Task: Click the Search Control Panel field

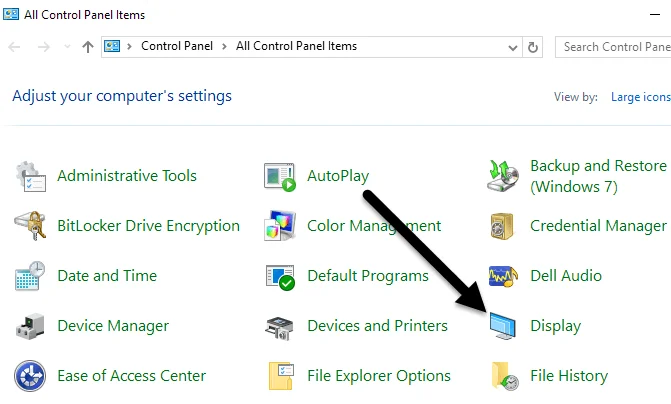Action: tap(614, 47)
